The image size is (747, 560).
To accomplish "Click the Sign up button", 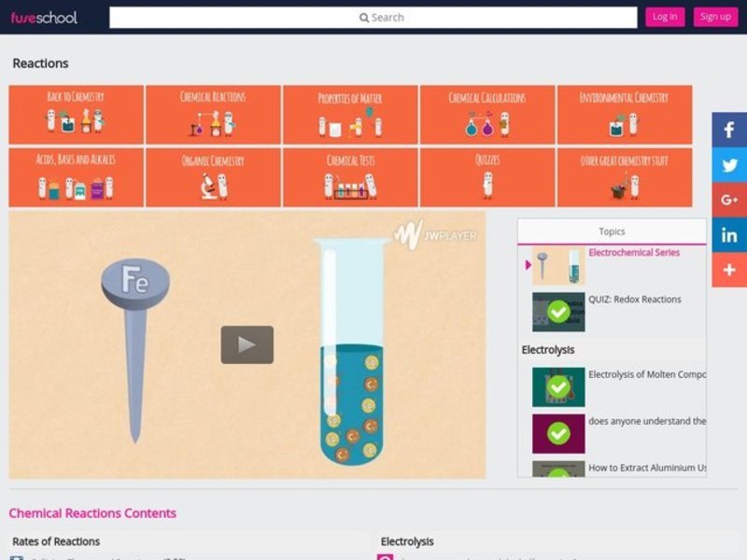I will (x=715, y=17).
